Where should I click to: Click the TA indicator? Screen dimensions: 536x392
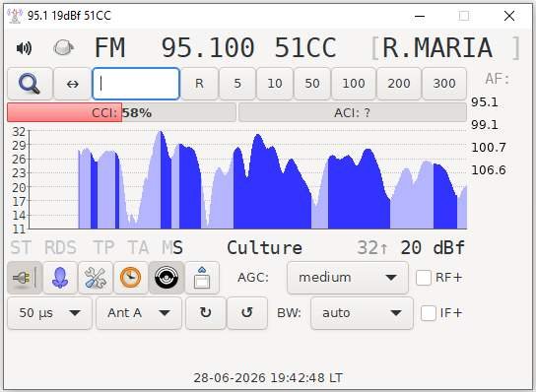tap(138, 248)
